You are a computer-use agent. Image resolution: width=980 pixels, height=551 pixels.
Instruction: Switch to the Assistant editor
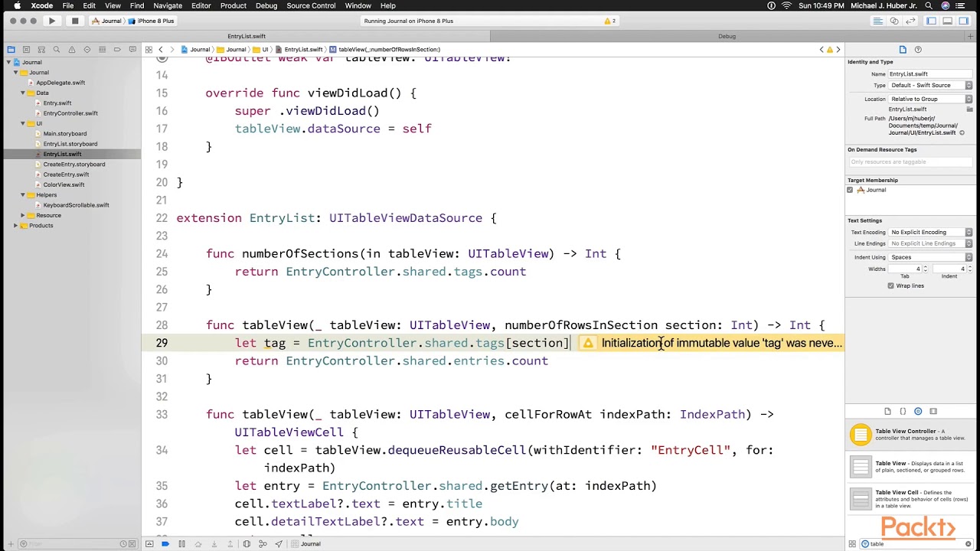(893, 21)
